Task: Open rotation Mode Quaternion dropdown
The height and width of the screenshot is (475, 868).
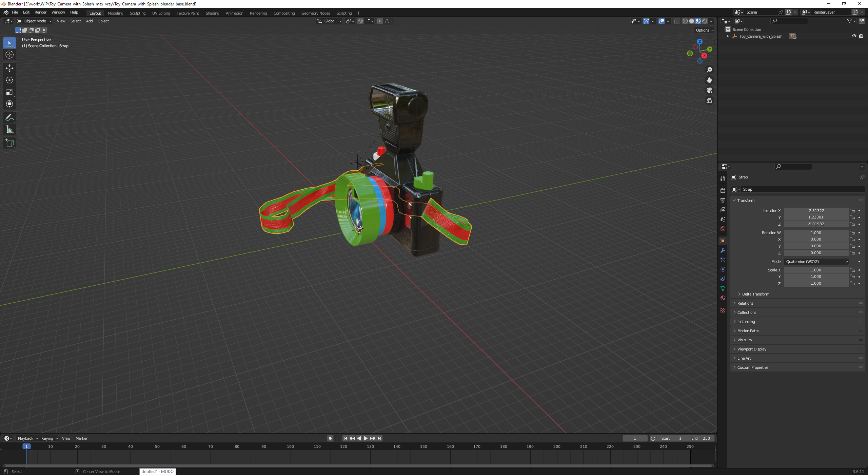Action: [816, 262]
